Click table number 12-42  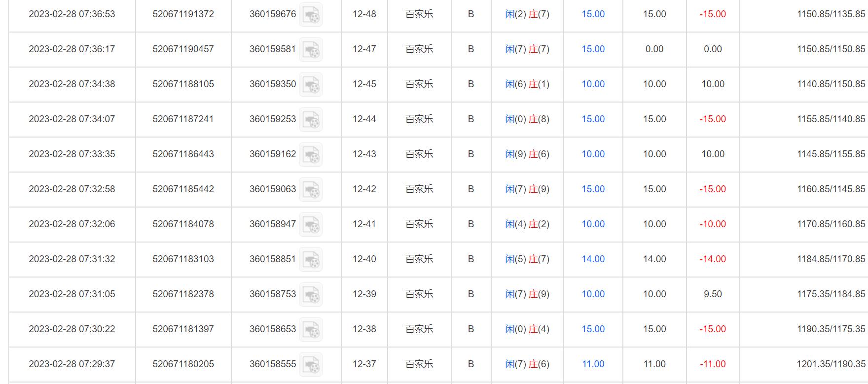364,189
